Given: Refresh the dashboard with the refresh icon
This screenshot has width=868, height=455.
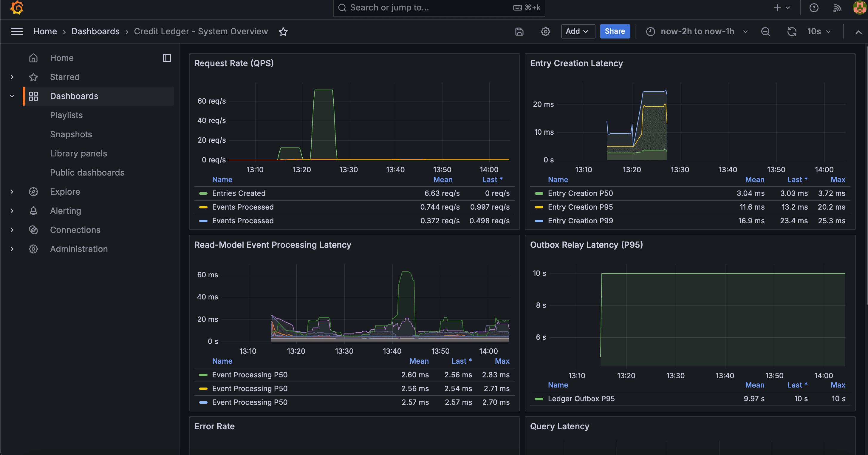Looking at the screenshot, I should [x=791, y=31].
